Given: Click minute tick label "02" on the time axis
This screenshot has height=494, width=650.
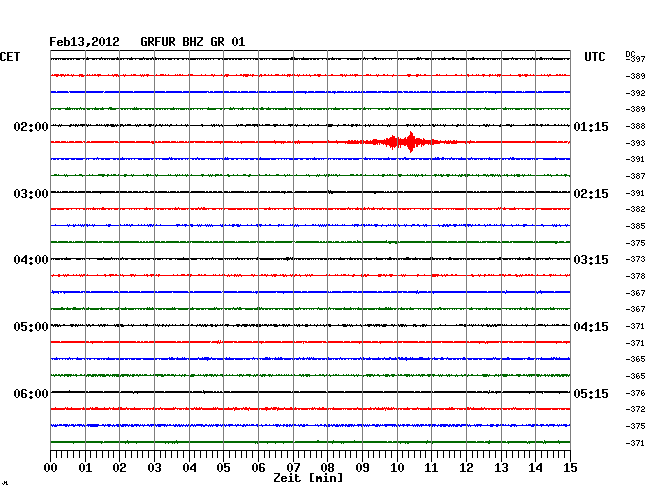Looking at the screenshot, I should point(119,468).
